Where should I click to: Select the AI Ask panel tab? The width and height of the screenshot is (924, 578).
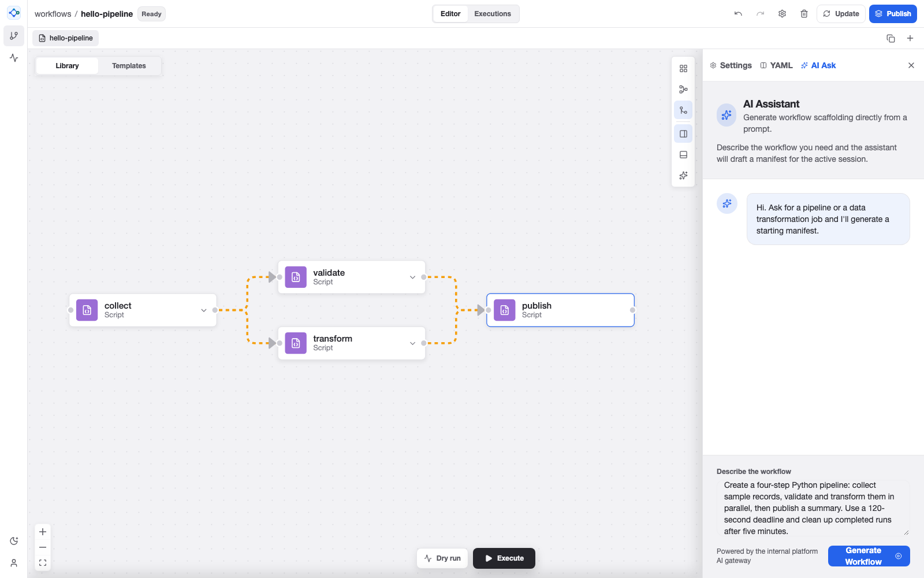point(818,65)
